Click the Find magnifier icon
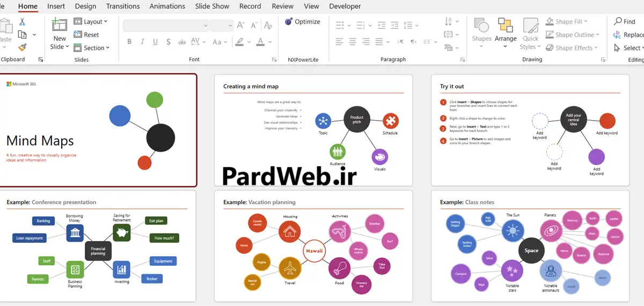Viewport: 644px width, 306px height. (x=618, y=21)
